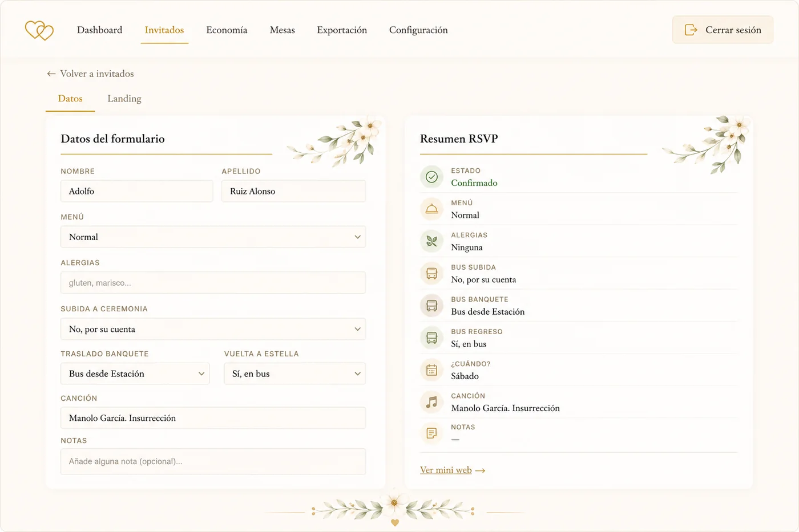Click the arrow beside Ver mini web
Viewport: 799px width, 532px height.
(480, 470)
